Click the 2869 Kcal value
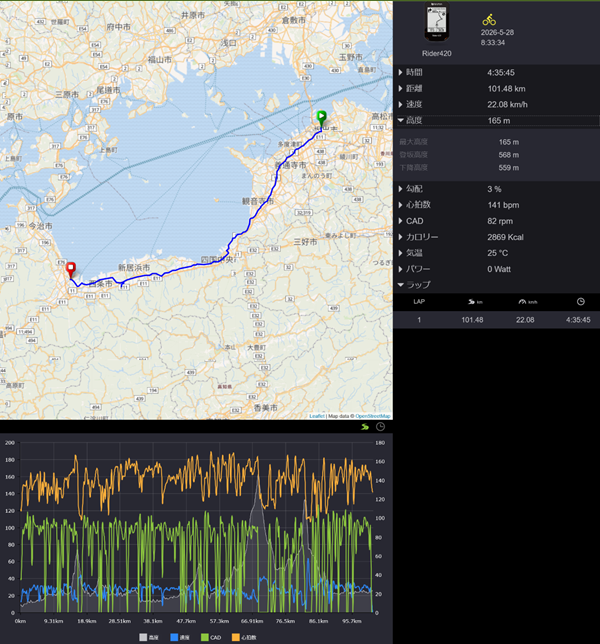600x644 pixels. 505,237
